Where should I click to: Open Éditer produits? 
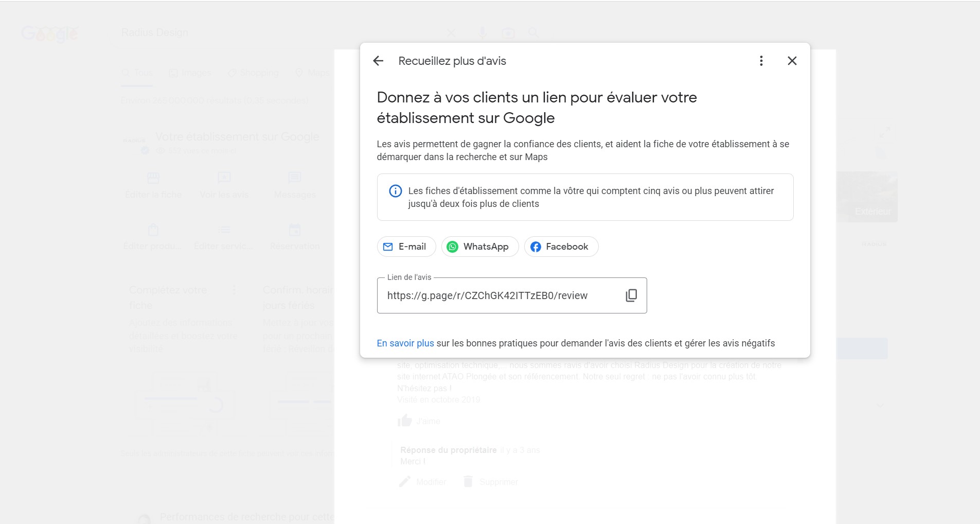(152, 237)
